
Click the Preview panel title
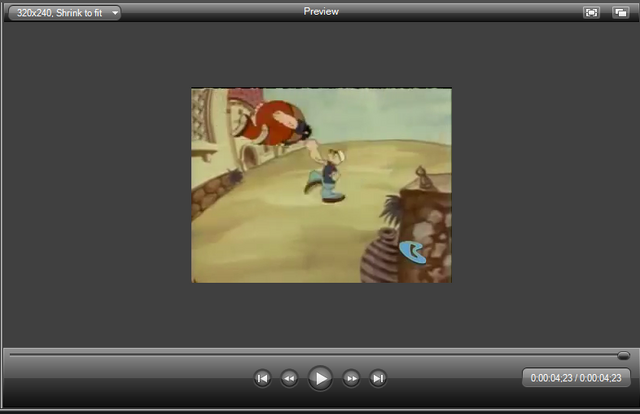pyautogui.click(x=321, y=11)
